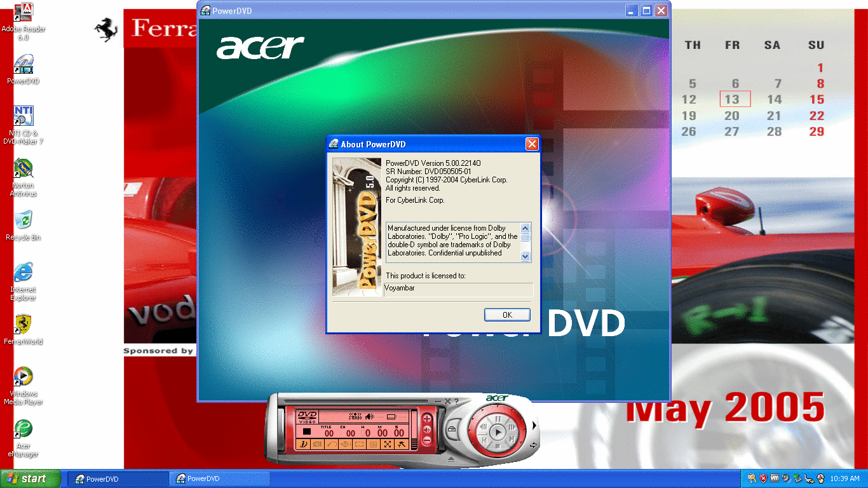Click the help question mark on player
868x488 pixels.
456,402
